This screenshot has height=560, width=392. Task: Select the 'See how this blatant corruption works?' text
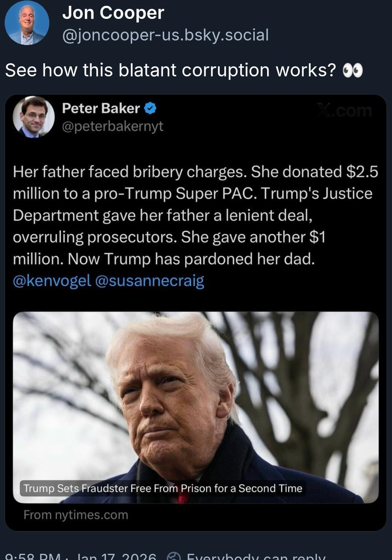tap(170, 70)
